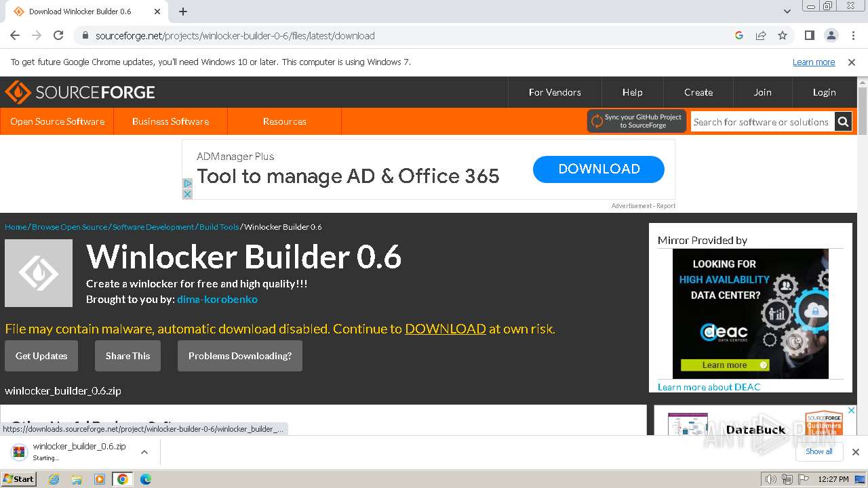Click the Share This button
868x488 pixels.
[x=127, y=356]
